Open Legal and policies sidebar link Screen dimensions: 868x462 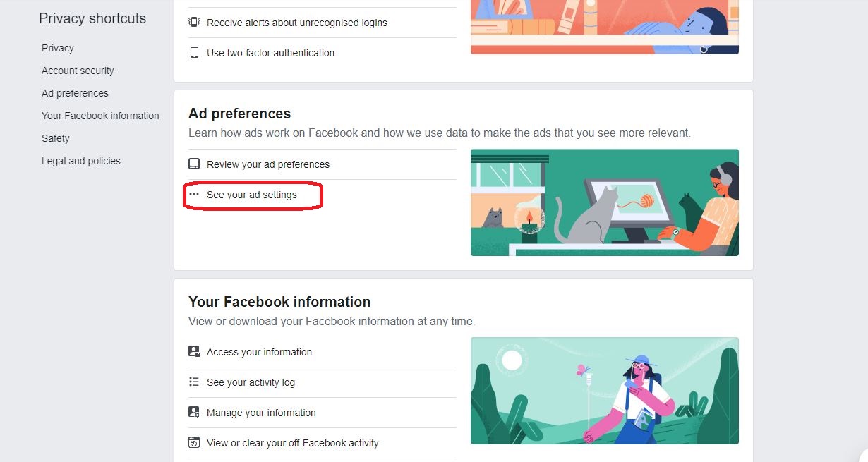tap(81, 161)
